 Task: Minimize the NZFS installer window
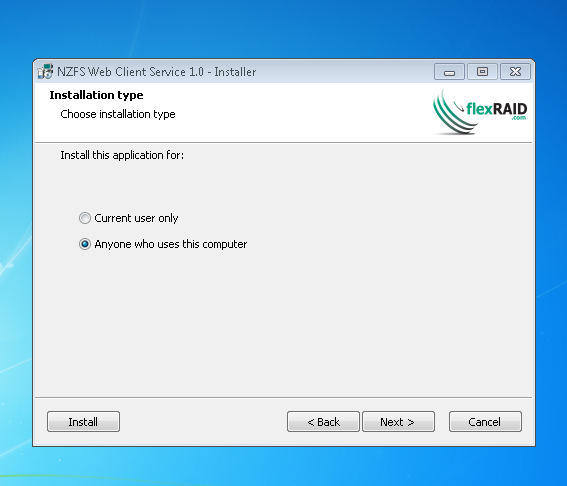coord(449,72)
